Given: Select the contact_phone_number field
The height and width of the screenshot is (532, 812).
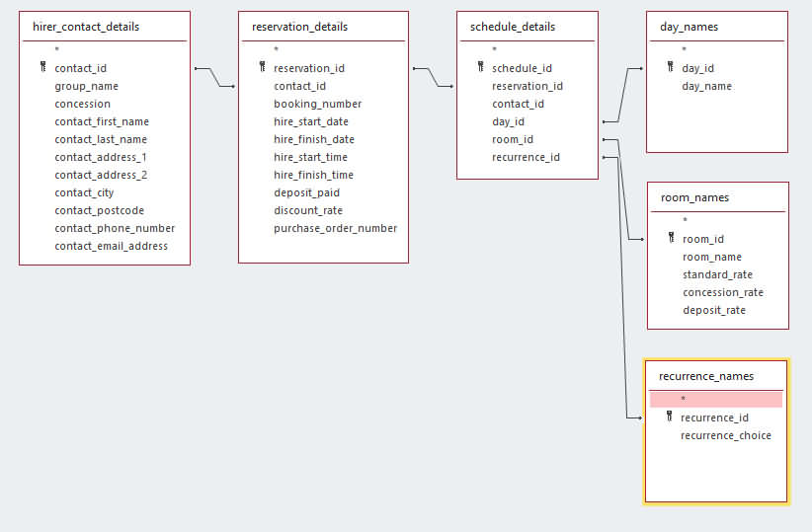Looking at the screenshot, I should tap(115, 228).
